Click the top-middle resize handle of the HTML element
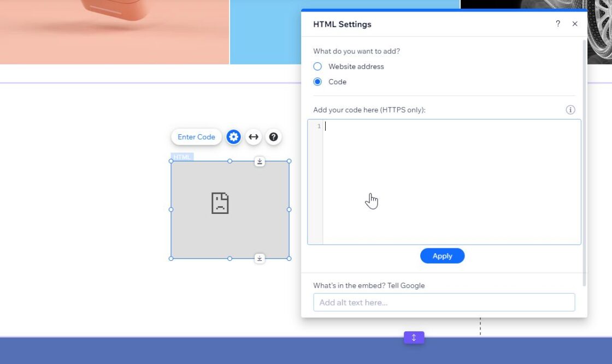Screen dimensions: 612x364 pyautogui.click(x=229, y=161)
